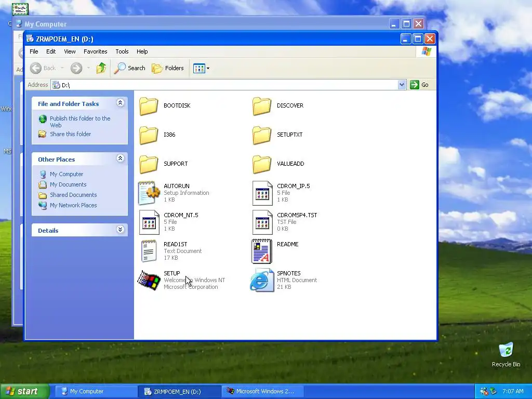The image size is (532, 399).
Task: Select the CDROM_NT.5 file icon
Action: tap(149, 222)
